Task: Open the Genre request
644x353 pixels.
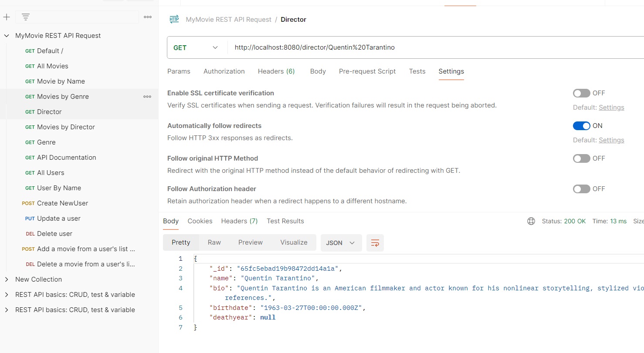Action: pos(46,142)
